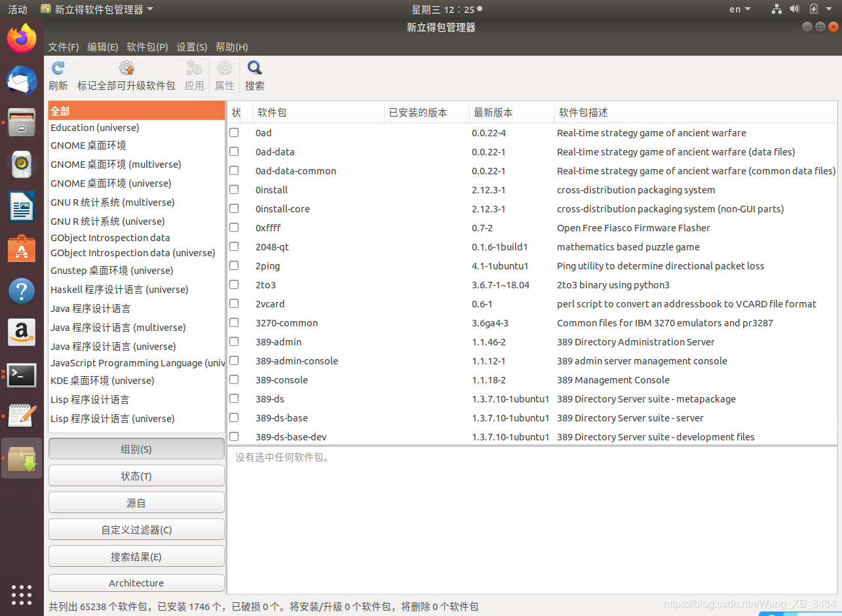This screenshot has height=616, width=842.
Task: Open 属性 (Properties) via its toolbar icon
Action: click(x=224, y=74)
